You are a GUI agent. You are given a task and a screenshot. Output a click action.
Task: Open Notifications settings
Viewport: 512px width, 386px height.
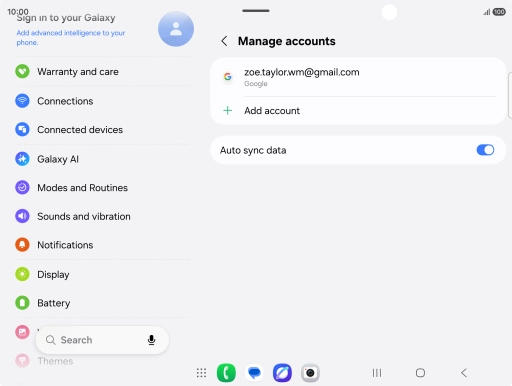[102, 245]
